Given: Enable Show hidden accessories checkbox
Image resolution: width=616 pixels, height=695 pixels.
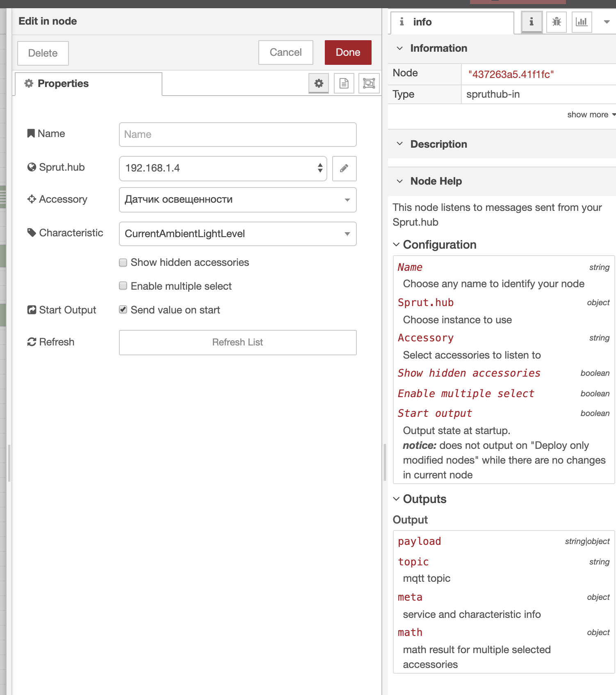Looking at the screenshot, I should click(123, 263).
